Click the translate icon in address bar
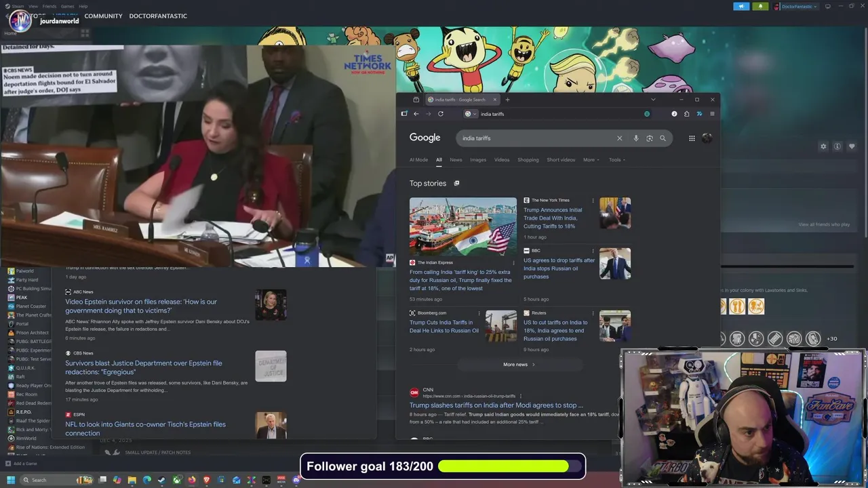The width and height of the screenshot is (868, 488). click(x=646, y=114)
